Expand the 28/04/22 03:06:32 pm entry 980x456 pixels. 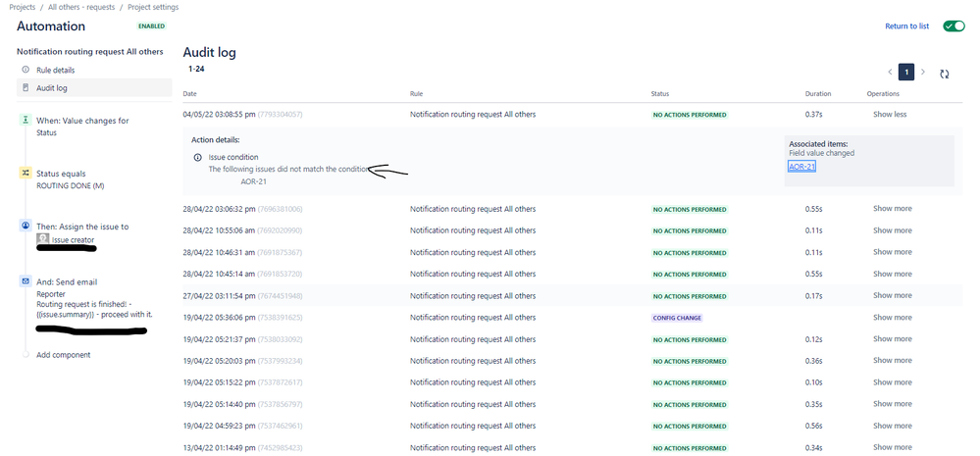point(893,209)
